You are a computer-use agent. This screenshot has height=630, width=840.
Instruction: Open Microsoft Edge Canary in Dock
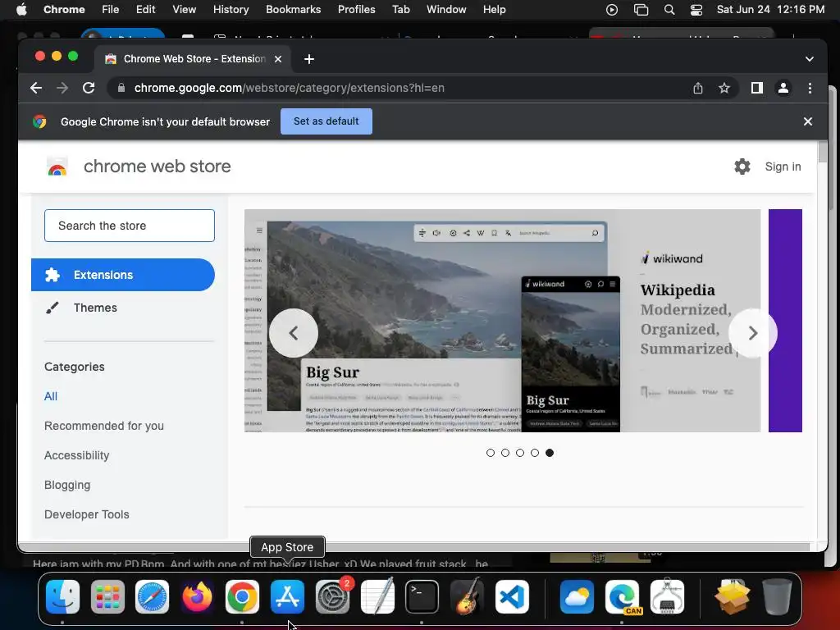(622, 597)
